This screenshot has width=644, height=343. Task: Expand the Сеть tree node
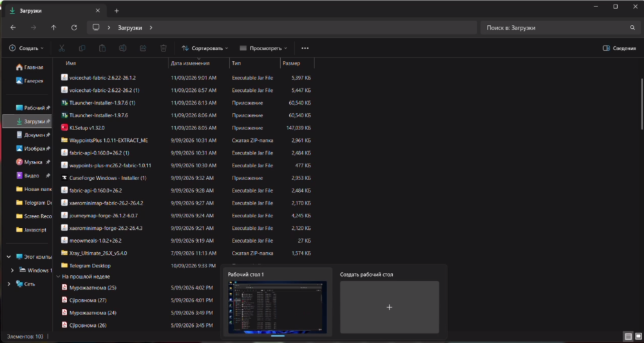pyautogui.click(x=8, y=284)
